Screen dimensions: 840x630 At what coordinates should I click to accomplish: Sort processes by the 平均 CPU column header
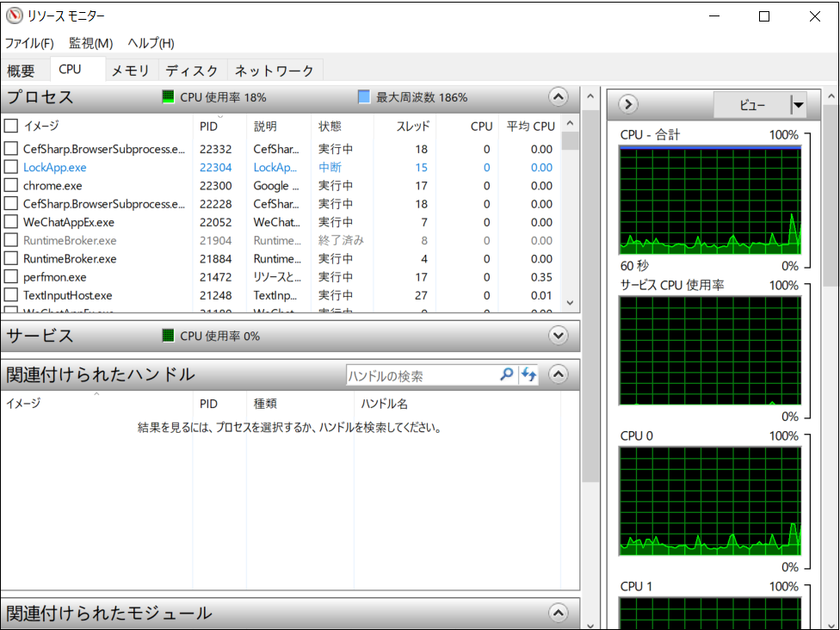coord(530,127)
